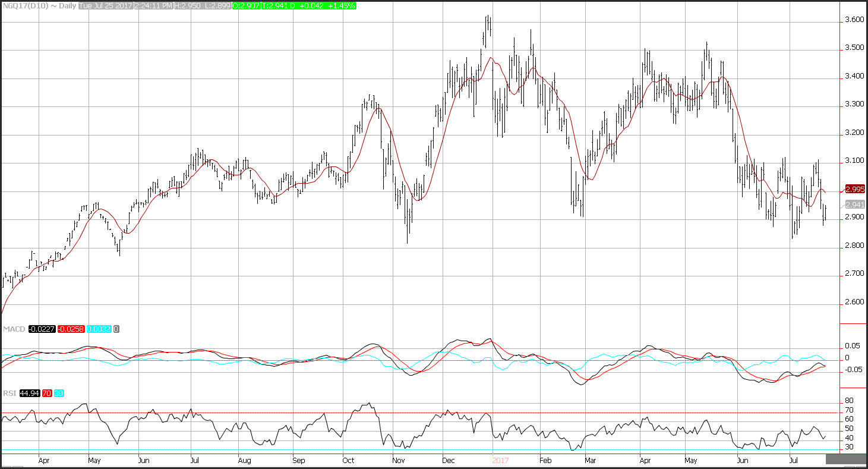
Task: Click the MACD indicator label
Action: [x=12, y=329]
